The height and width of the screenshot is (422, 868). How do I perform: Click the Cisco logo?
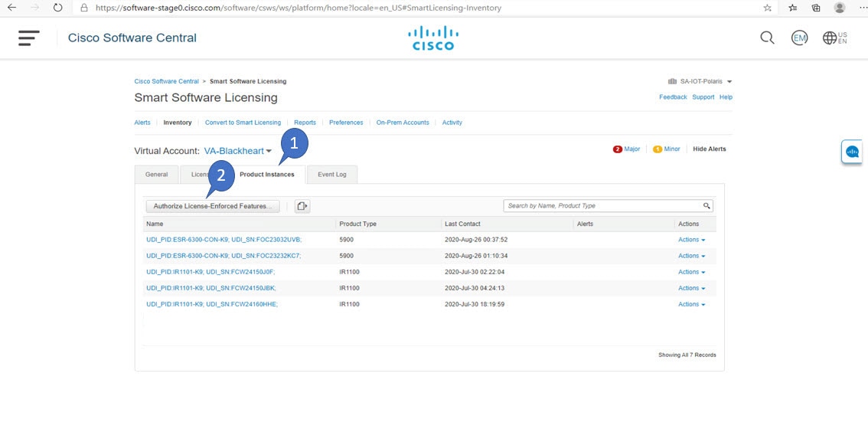pyautogui.click(x=433, y=38)
